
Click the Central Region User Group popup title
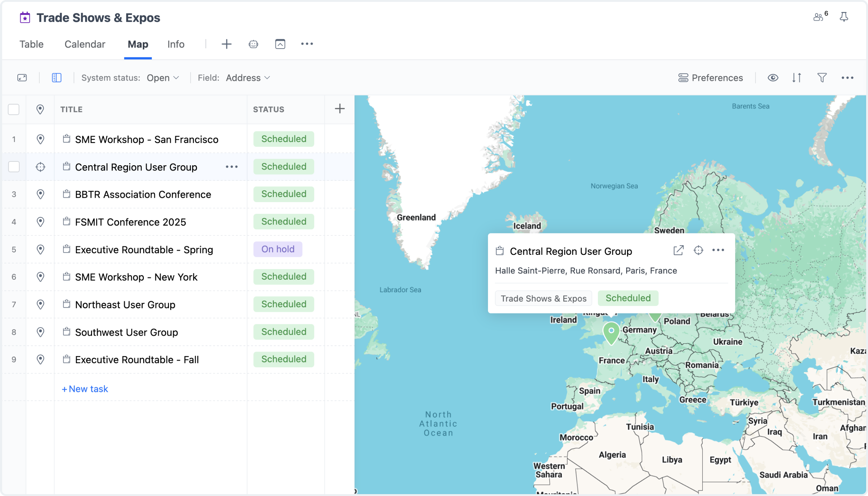pyautogui.click(x=571, y=251)
